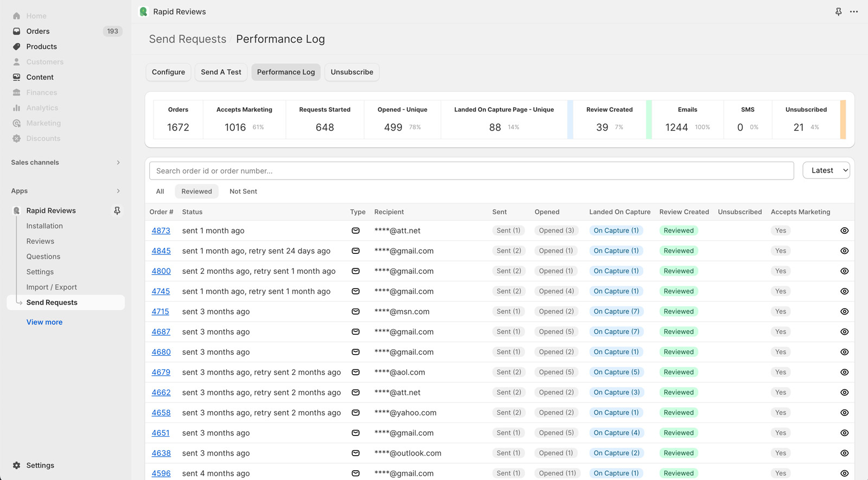Click the Orders icon in sidebar
The width and height of the screenshot is (868, 480).
point(17,31)
